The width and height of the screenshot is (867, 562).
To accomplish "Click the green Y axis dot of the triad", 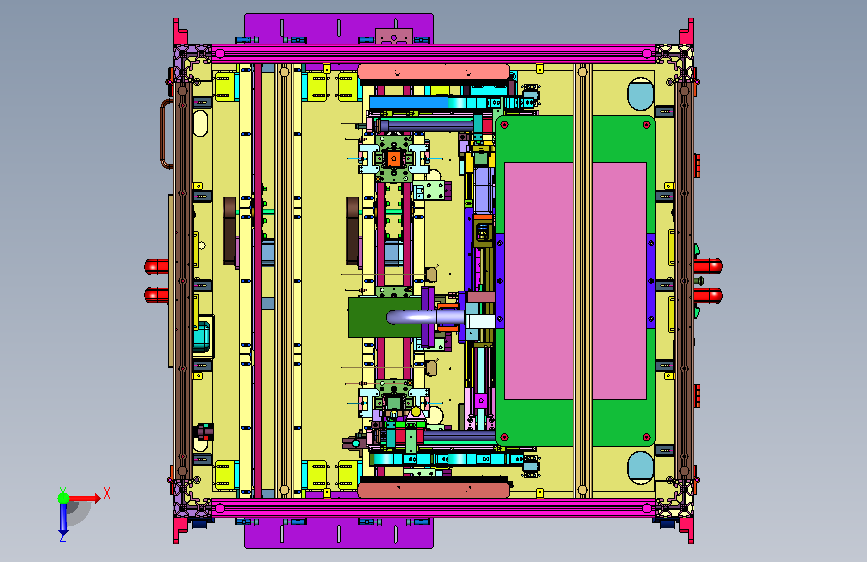I will tap(64, 498).
